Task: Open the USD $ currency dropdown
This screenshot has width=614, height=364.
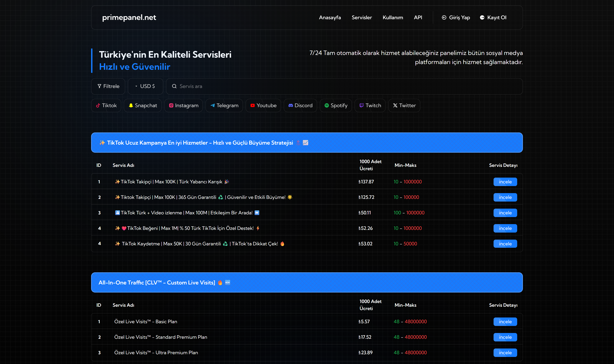Action: pyautogui.click(x=145, y=86)
